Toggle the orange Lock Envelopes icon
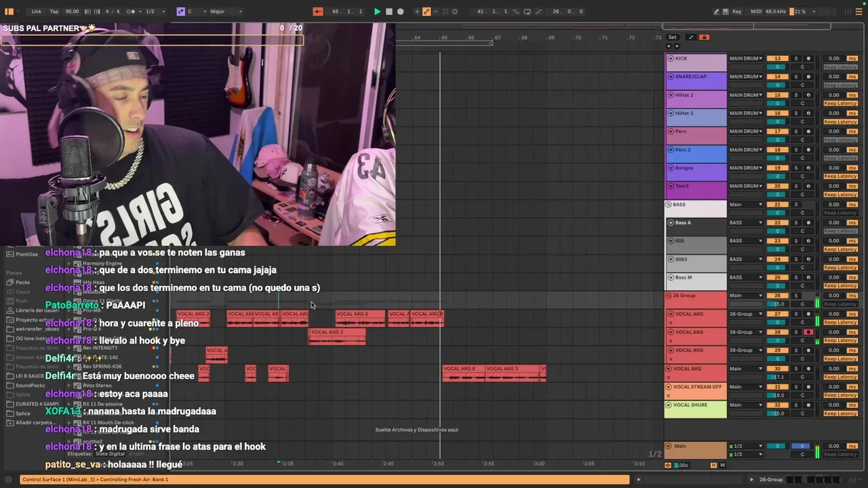This screenshot has width=868, height=488. (704, 37)
